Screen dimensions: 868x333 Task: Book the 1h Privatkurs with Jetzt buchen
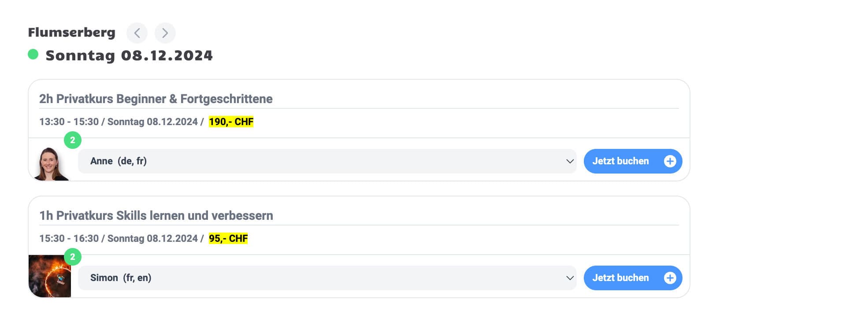click(620, 278)
